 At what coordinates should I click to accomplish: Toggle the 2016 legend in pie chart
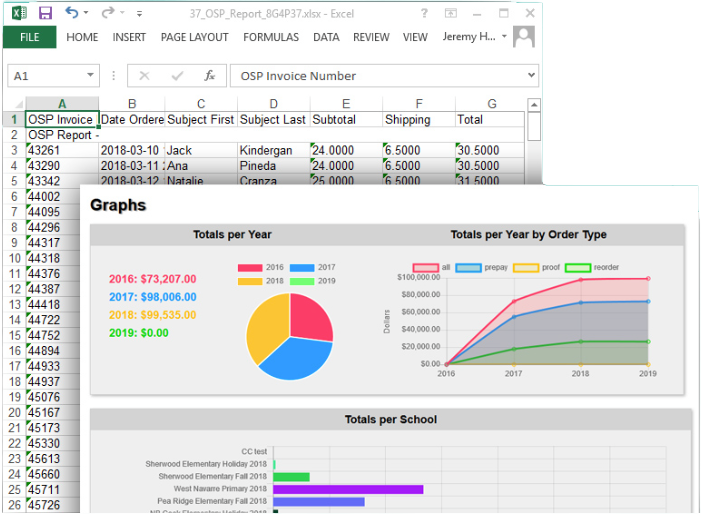(x=261, y=267)
